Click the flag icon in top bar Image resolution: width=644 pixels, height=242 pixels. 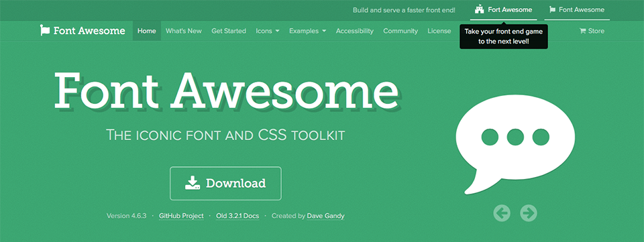552,9
